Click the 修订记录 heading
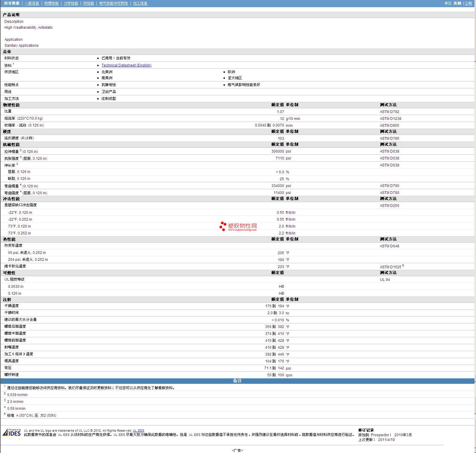The image size is (476, 453). pyautogui.click(x=366, y=430)
